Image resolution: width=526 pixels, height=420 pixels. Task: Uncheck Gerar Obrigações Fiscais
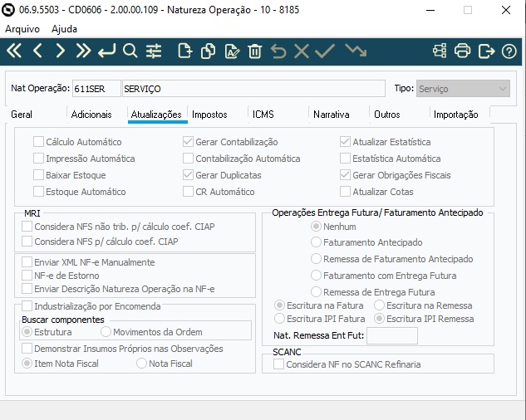point(345,175)
